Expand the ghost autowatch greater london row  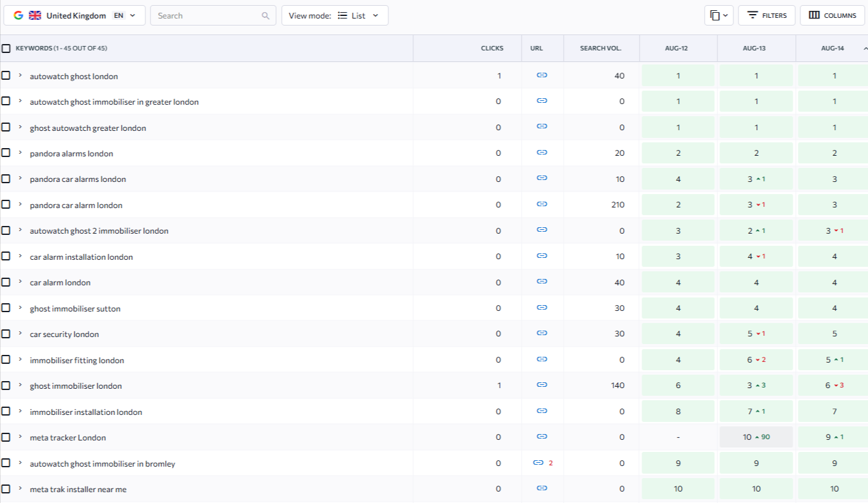(20, 127)
